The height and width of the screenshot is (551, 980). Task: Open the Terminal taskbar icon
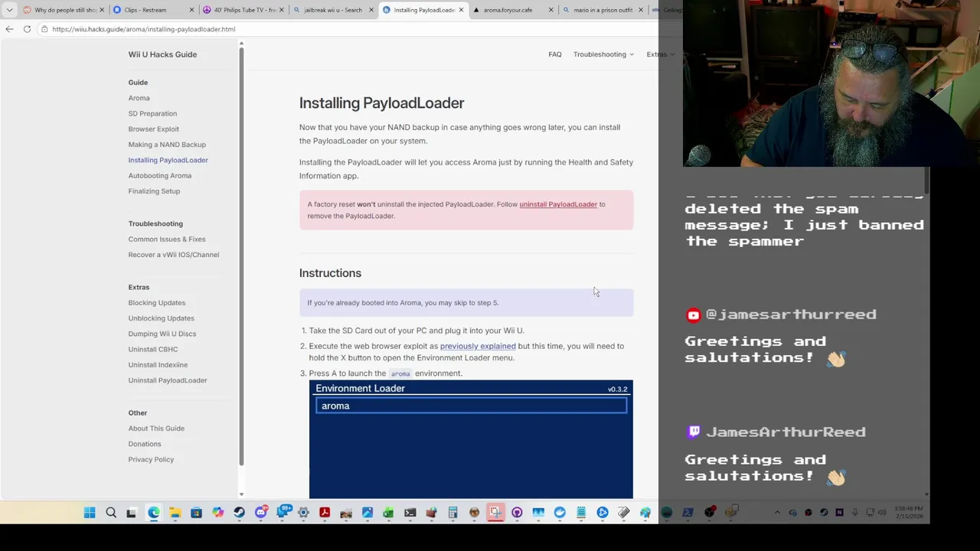coord(410,513)
